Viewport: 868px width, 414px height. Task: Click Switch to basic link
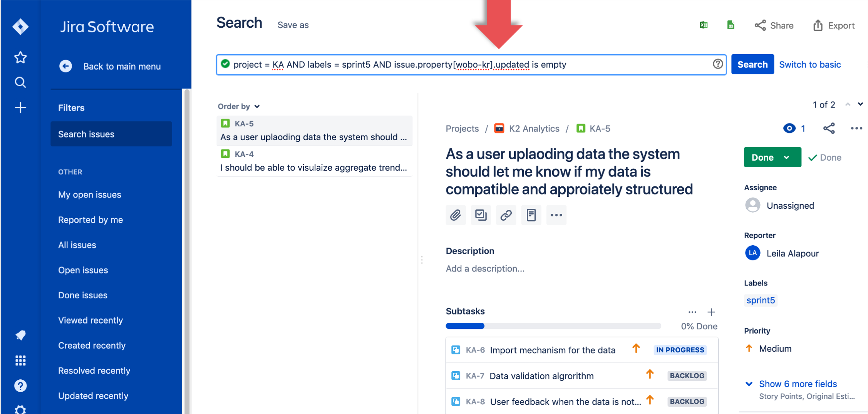click(810, 64)
